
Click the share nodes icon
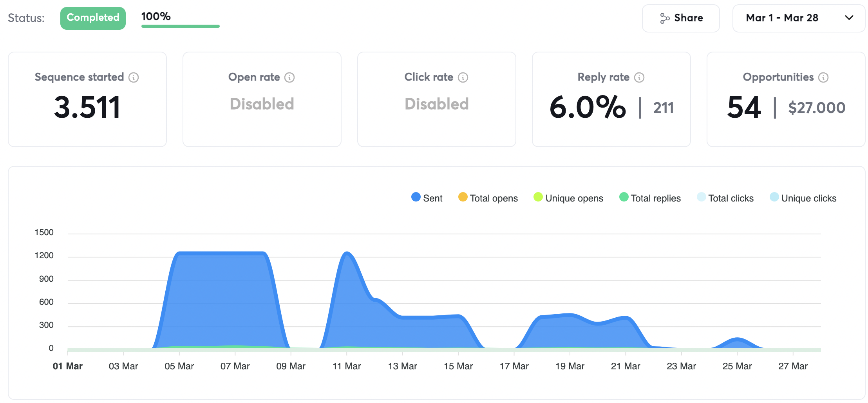(x=665, y=18)
